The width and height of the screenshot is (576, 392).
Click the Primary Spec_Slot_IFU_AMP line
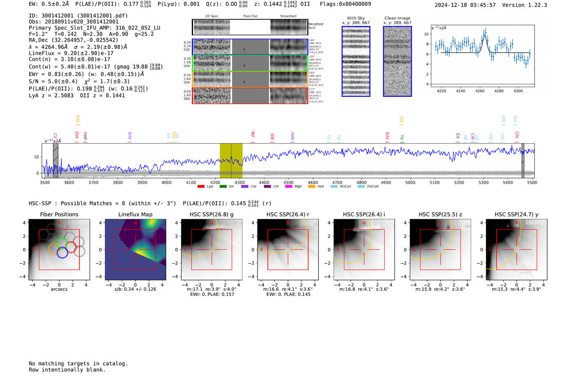[x=95, y=28]
